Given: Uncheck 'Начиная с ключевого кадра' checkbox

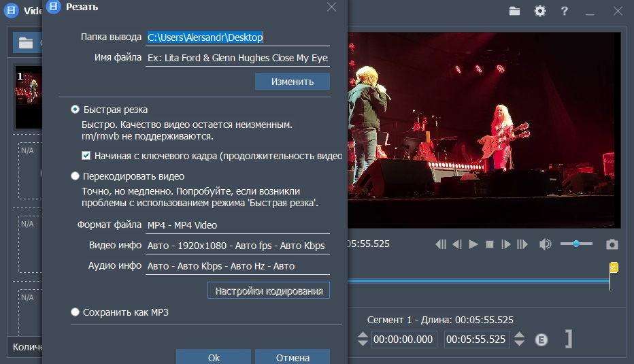Looking at the screenshot, I should (86, 156).
